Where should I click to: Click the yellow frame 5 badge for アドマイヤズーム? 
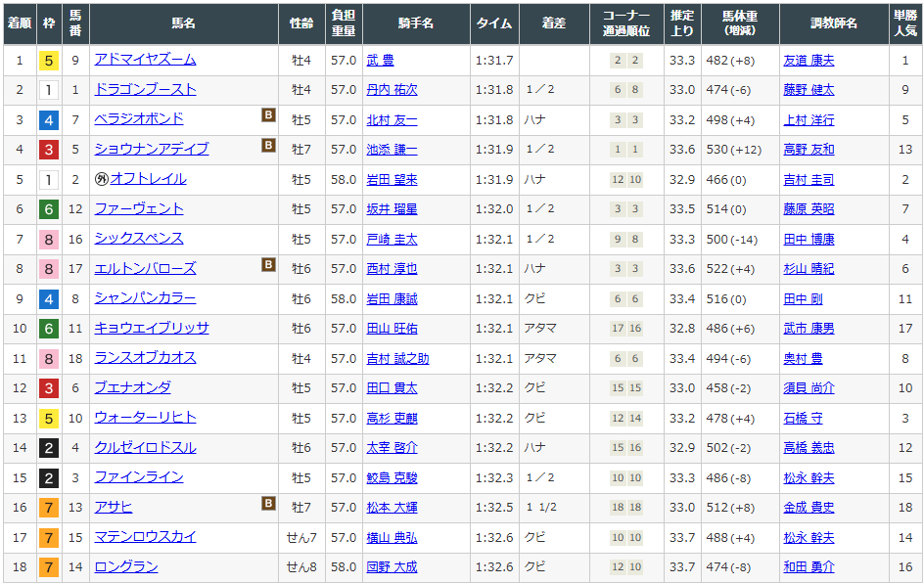coord(48,61)
